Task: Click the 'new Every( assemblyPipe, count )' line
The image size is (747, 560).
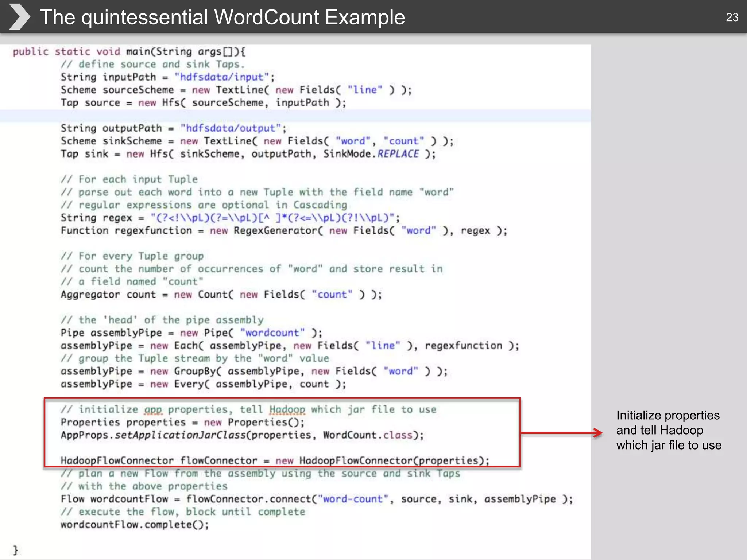Action: (203, 384)
